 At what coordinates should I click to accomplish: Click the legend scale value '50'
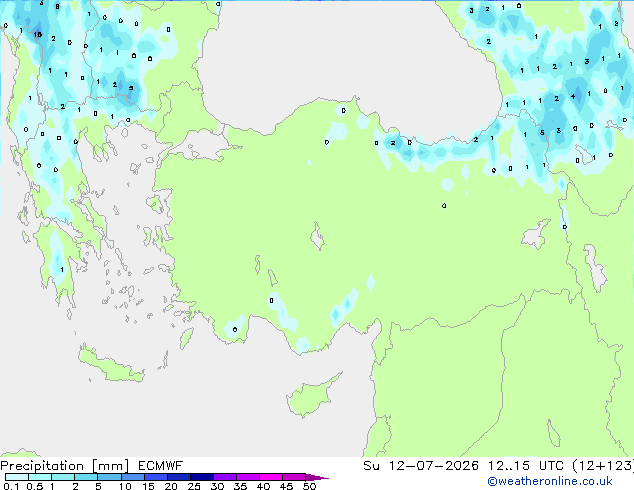(x=309, y=486)
